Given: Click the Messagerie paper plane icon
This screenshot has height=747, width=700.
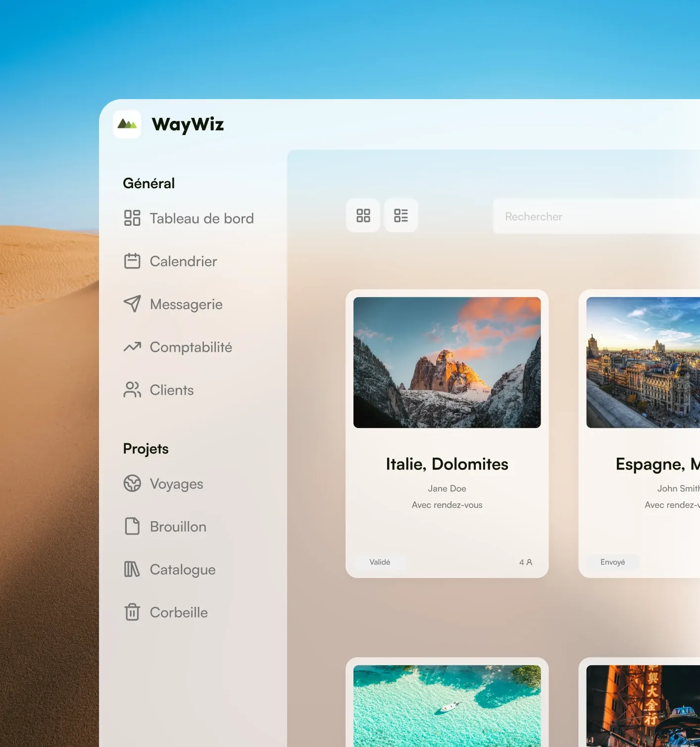Looking at the screenshot, I should click(x=132, y=304).
